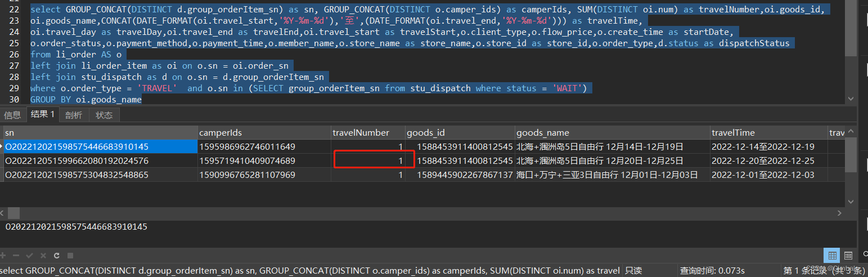Click the results grid scroll-up arrow
This screenshot has height=277, width=868.
click(x=851, y=132)
